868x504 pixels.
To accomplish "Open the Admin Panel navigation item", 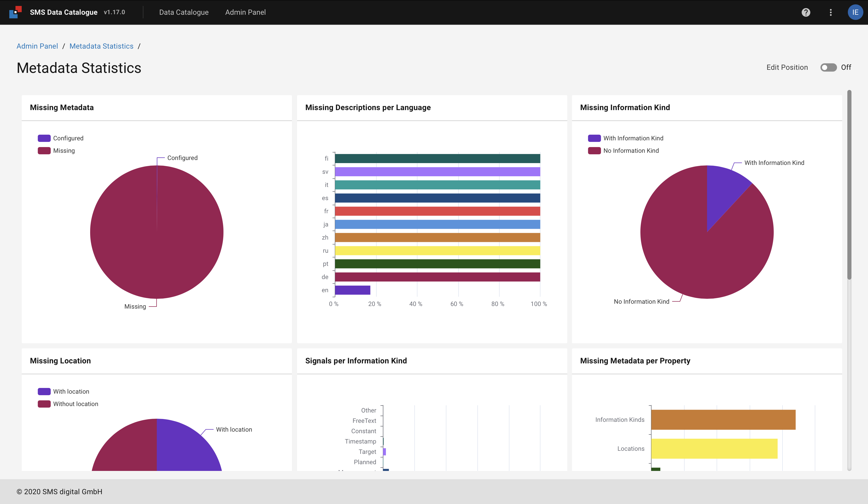I will point(245,12).
